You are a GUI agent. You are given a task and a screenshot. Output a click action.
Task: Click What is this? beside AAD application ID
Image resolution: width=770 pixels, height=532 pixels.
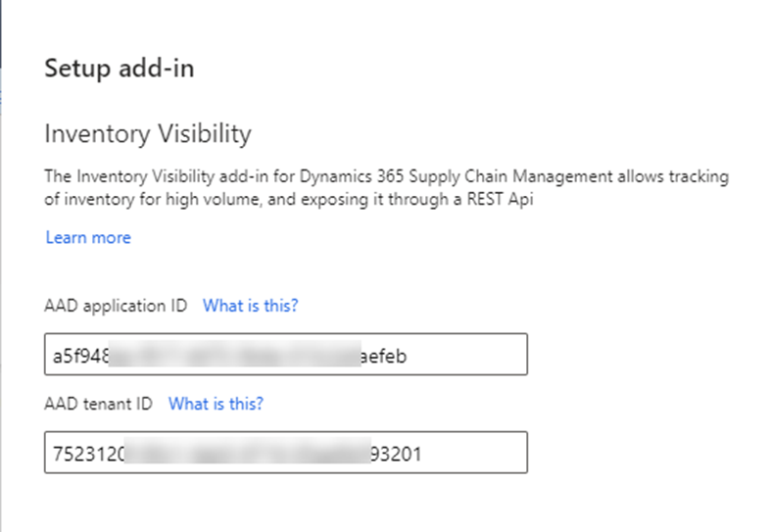pos(251,306)
